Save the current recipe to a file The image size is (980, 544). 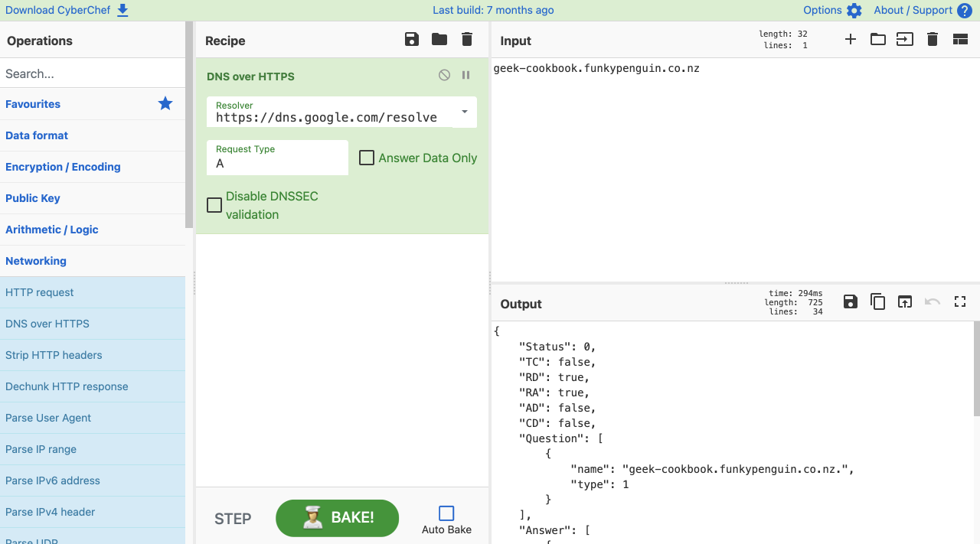(x=411, y=39)
